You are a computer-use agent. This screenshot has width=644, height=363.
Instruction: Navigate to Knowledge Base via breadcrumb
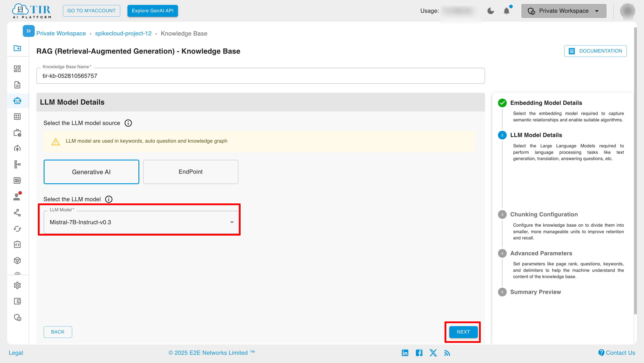pyautogui.click(x=184, y=33)
